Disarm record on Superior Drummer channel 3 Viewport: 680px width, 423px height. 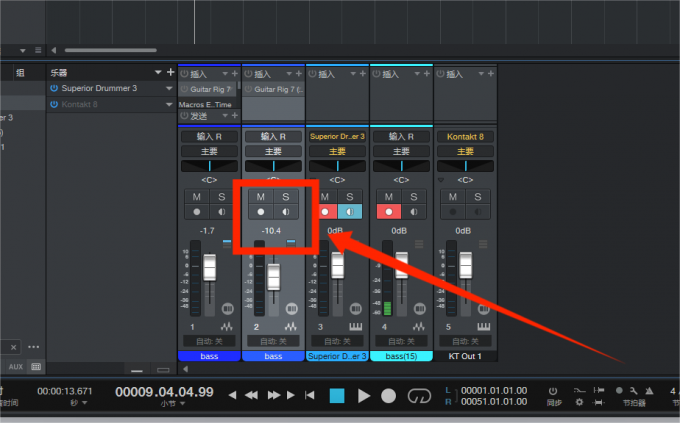point(325,212)
